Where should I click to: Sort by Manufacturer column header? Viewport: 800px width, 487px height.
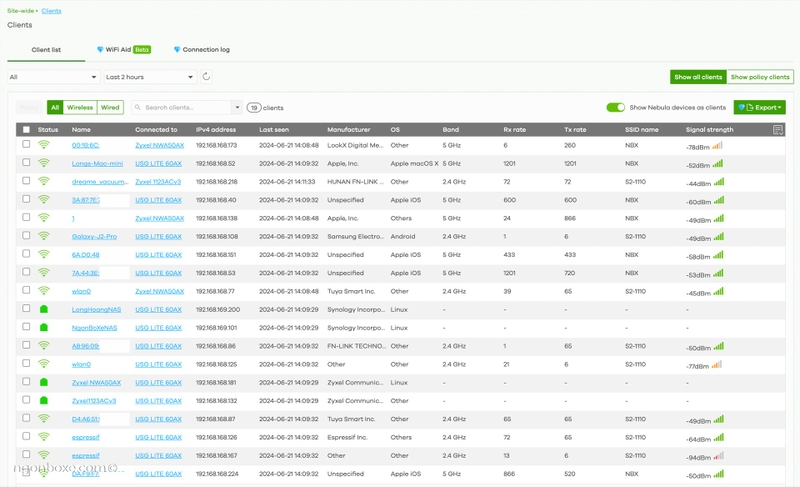click(x=348, y=130)
